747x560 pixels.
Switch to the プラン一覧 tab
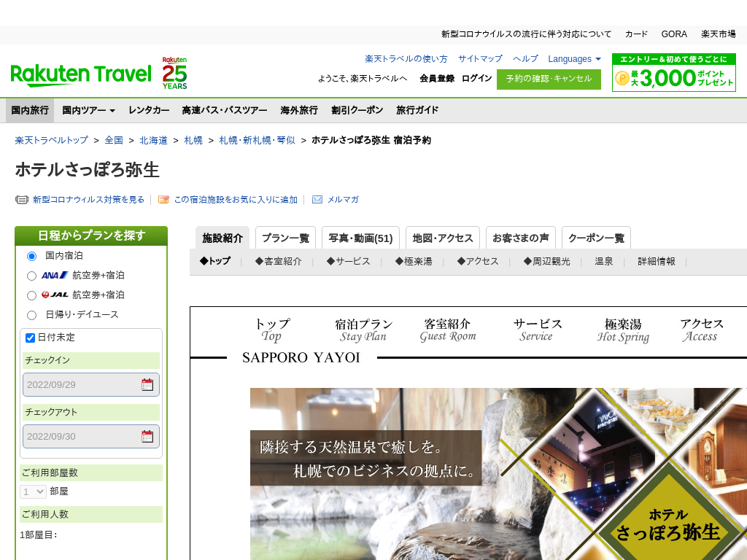[x=285, y=238]
